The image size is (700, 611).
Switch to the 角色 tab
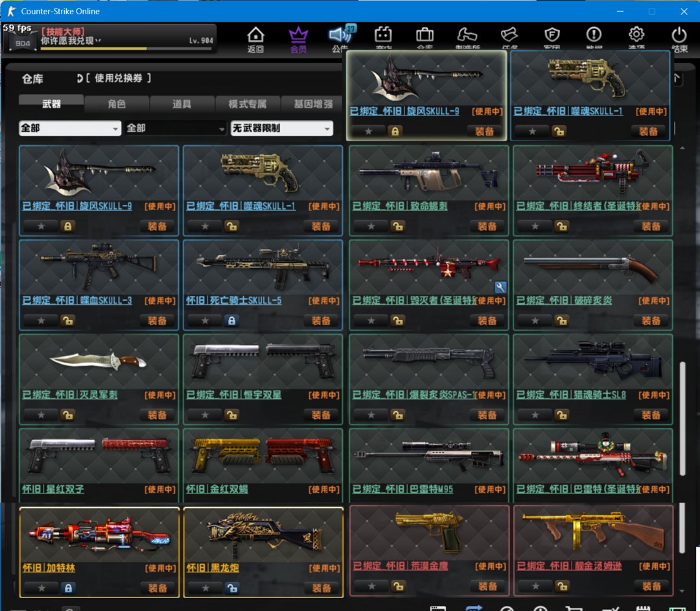117,104
